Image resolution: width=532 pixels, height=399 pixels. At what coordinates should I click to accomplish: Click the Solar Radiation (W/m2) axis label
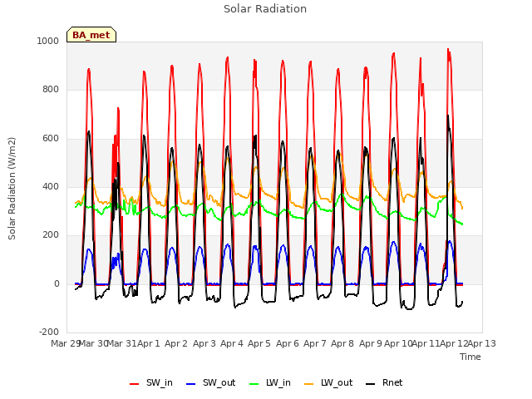click(12, 189)
